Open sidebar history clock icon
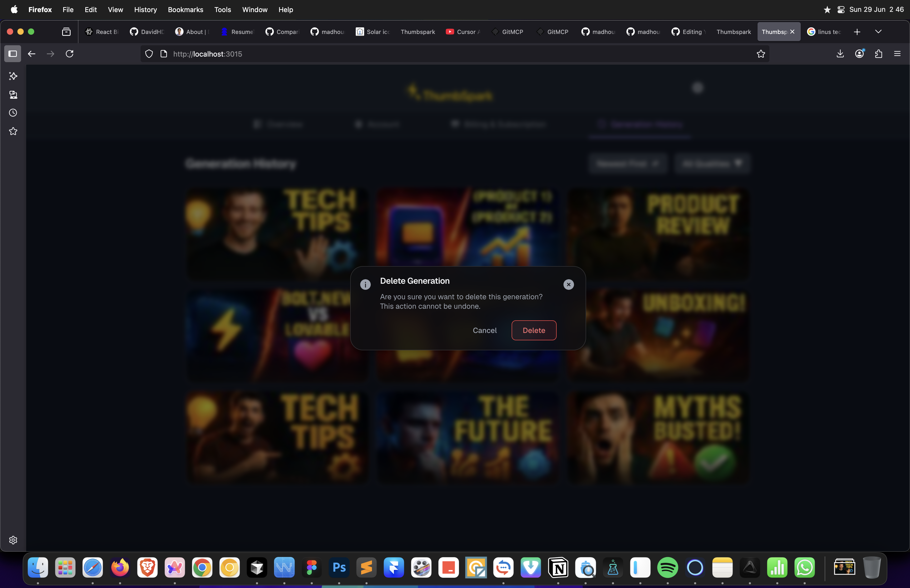 [x=13, y=113]
